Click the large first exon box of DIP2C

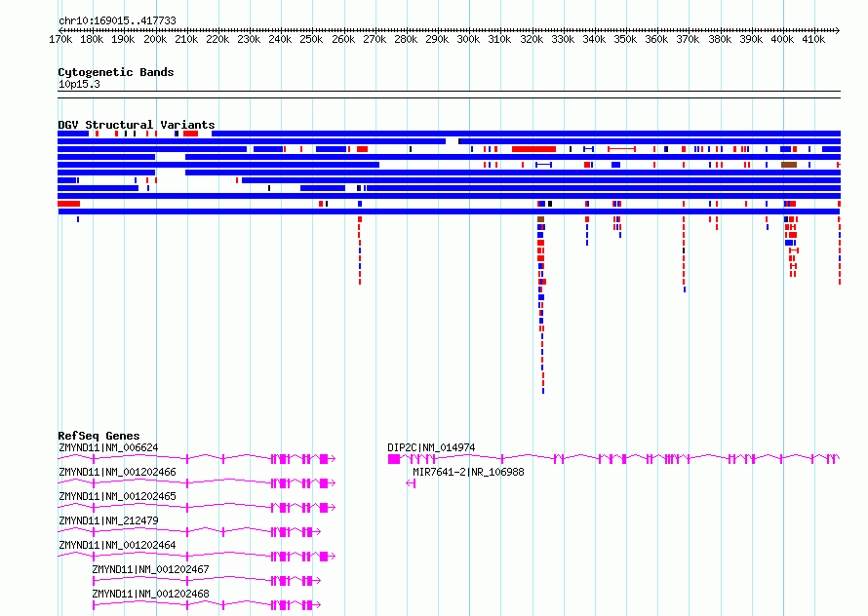tap(394, 459)
